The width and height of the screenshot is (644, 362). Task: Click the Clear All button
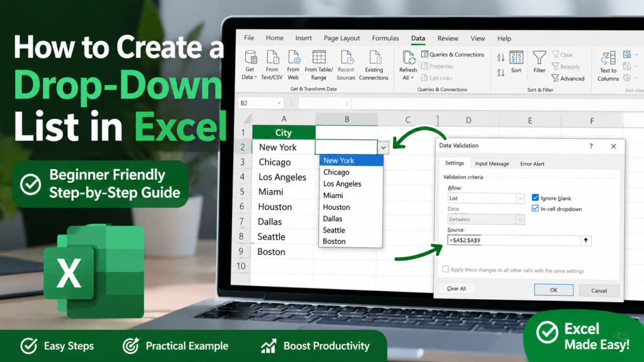point(457,288)
